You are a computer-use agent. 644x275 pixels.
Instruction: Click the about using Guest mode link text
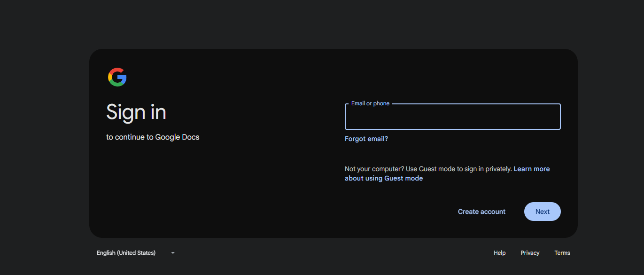pyautogui.click(x=383, y=178)
